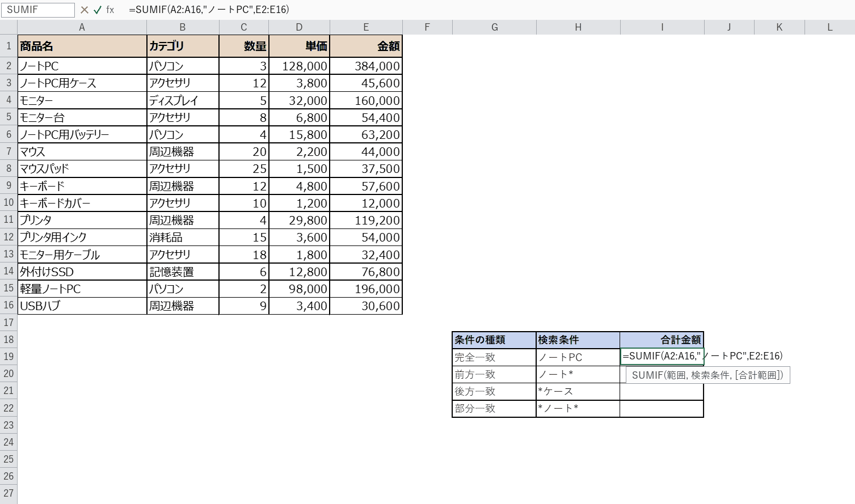Confirm formula with the checkmark icon
The height and width of the screenshot is (504, 855).
tap(98, 10)
